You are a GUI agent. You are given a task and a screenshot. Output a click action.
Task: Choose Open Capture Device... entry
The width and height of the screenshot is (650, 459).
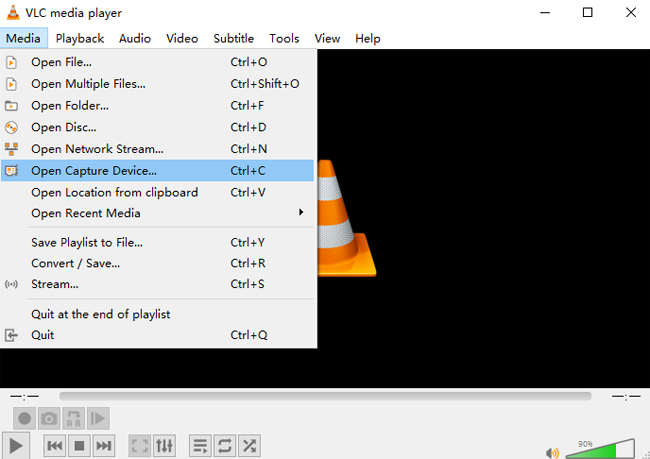point(158,170)
